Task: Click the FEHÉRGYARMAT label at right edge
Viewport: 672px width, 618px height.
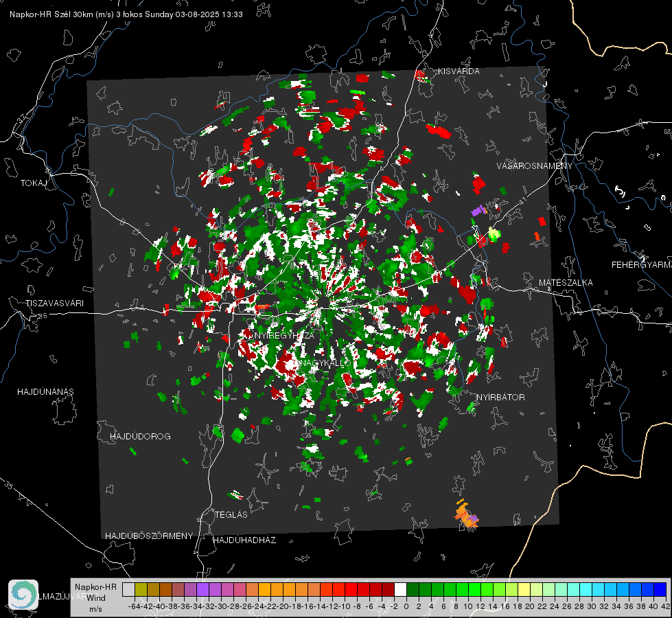Action: (x=642, y=264)
